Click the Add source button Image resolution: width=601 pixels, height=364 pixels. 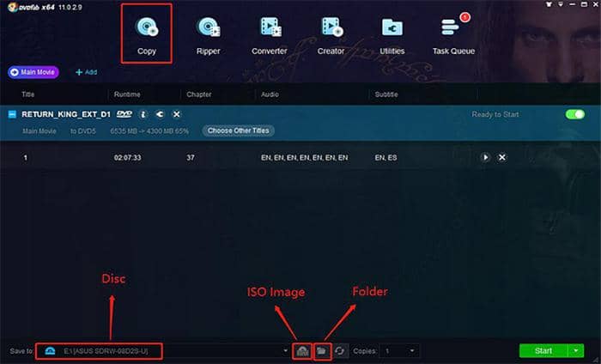86,72
